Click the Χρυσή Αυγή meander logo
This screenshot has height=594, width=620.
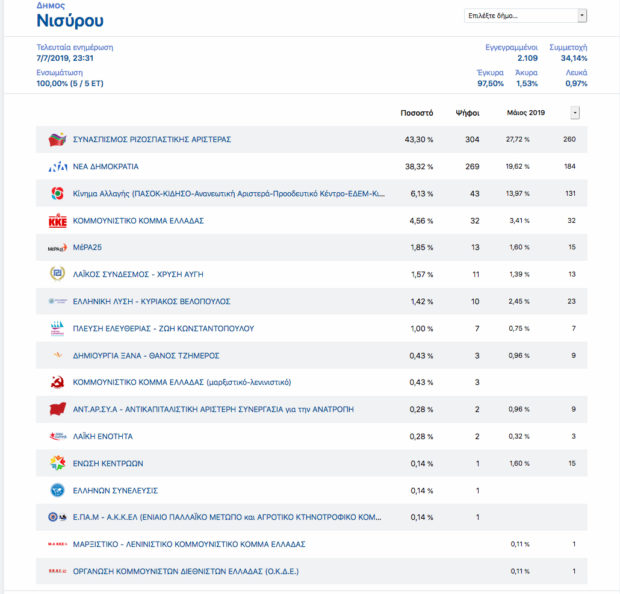(x=57, y=274)
